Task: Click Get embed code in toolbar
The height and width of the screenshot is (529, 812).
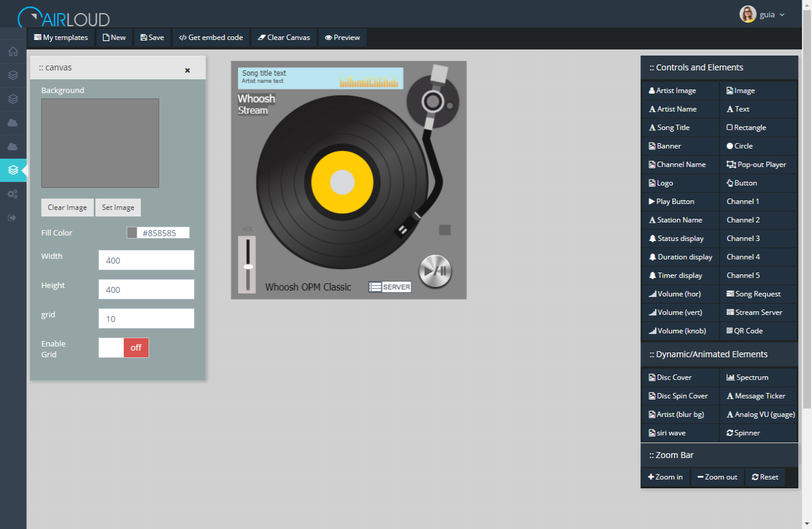Action: 211,38
